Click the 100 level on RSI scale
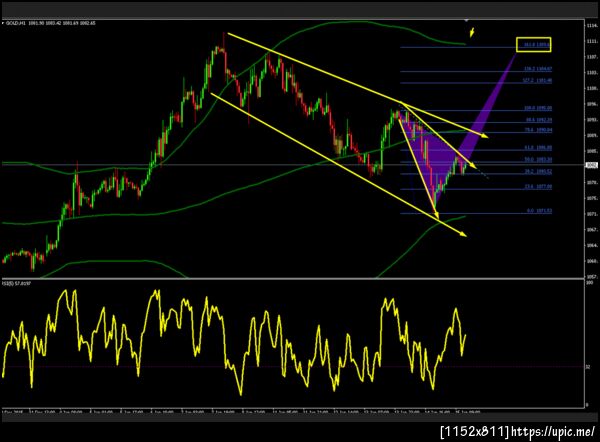The width and height of the screenshot is (600, 442). point(590,283)
